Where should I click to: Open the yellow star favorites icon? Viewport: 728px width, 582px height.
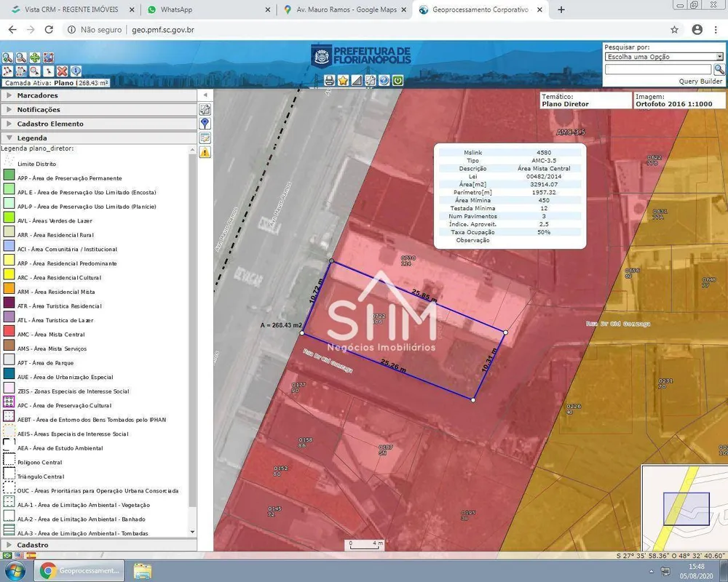[x=343, y=80]
